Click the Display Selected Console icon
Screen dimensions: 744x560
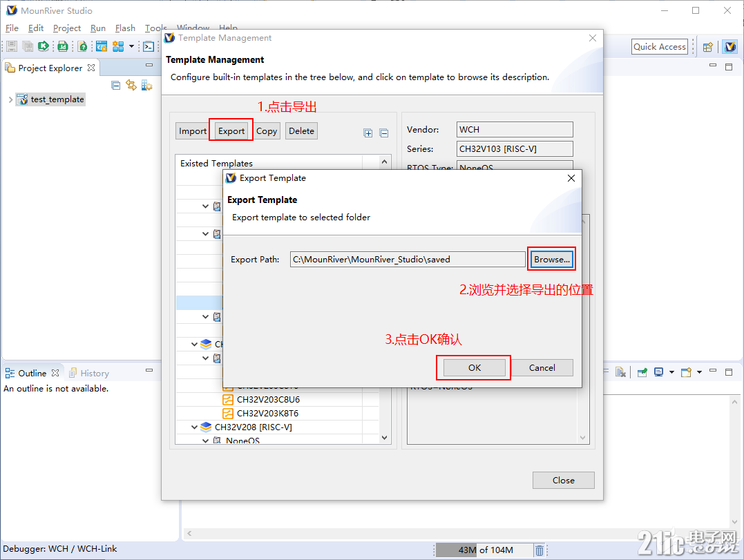coord(658,372)
